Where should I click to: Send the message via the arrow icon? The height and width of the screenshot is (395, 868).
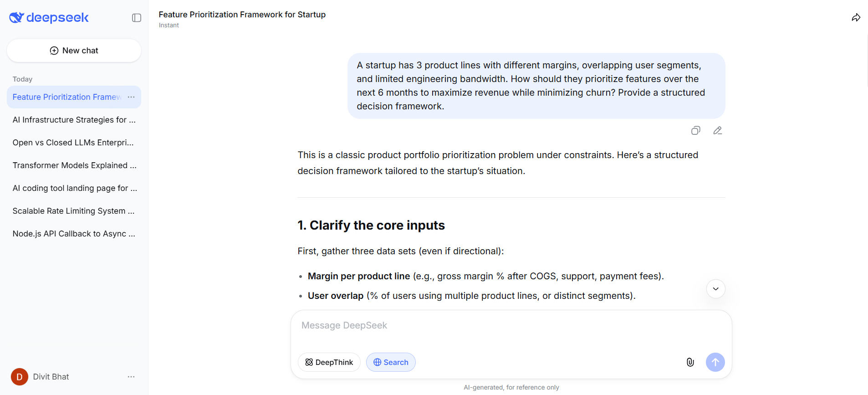715,362
